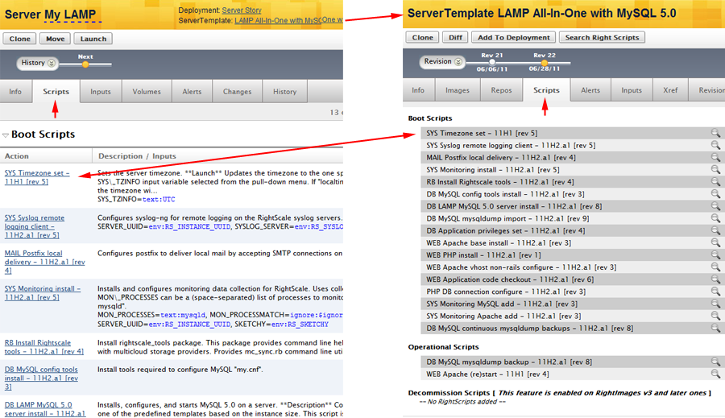Open the Volumes tab
The width and height of the screenshot is (725, 418).
click(147, 92)
